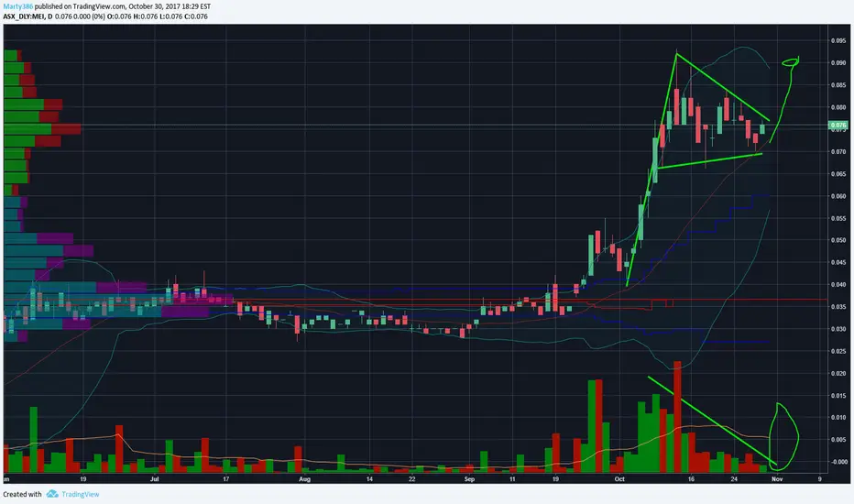
Task: Click the O:0.076 open value
Action: pos(119,16)
